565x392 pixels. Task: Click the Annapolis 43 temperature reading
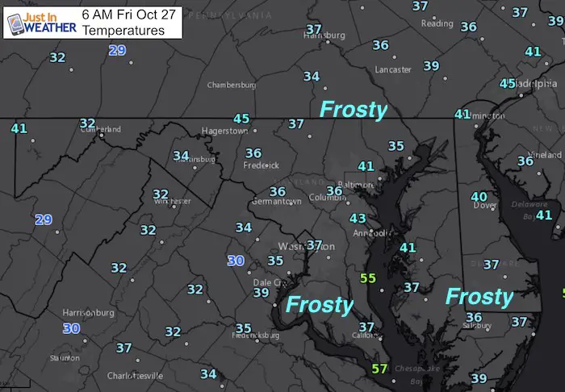(x=358, y=218)
